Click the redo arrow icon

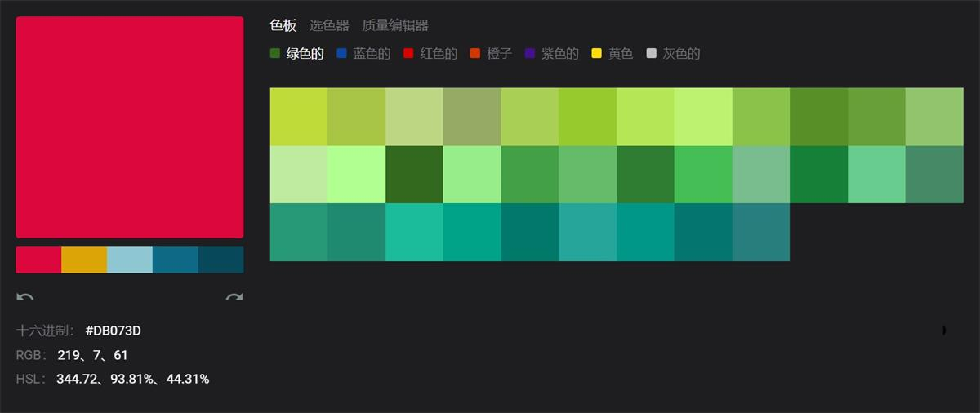tap(234, 297)
